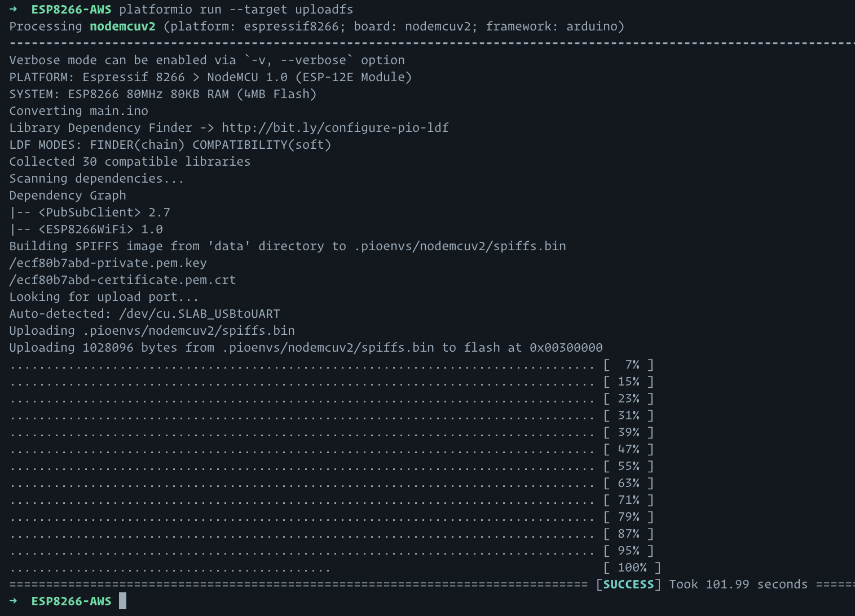This screenshot has width=855, height=616.
Task: Click the 100% upload progress indicator
Action: point(632,568)
